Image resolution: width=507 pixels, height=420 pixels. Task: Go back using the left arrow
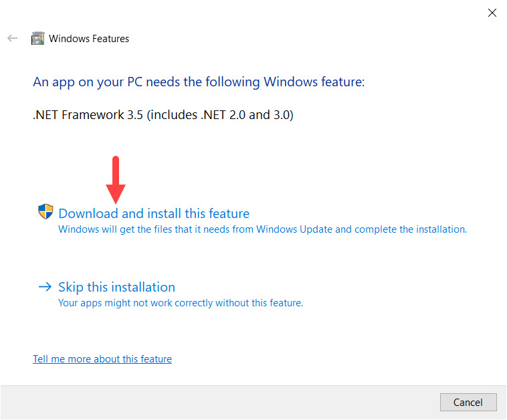coord(12,39)
